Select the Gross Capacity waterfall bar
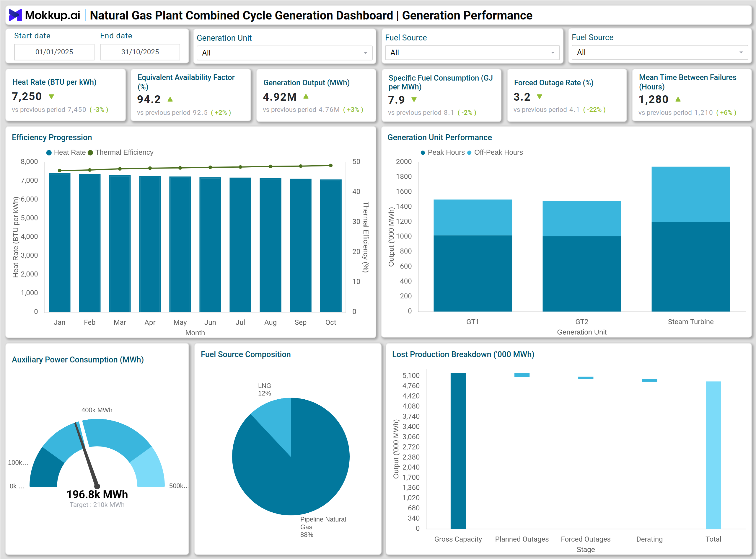The height and width of the screenshot is (559, 756). 458,451
